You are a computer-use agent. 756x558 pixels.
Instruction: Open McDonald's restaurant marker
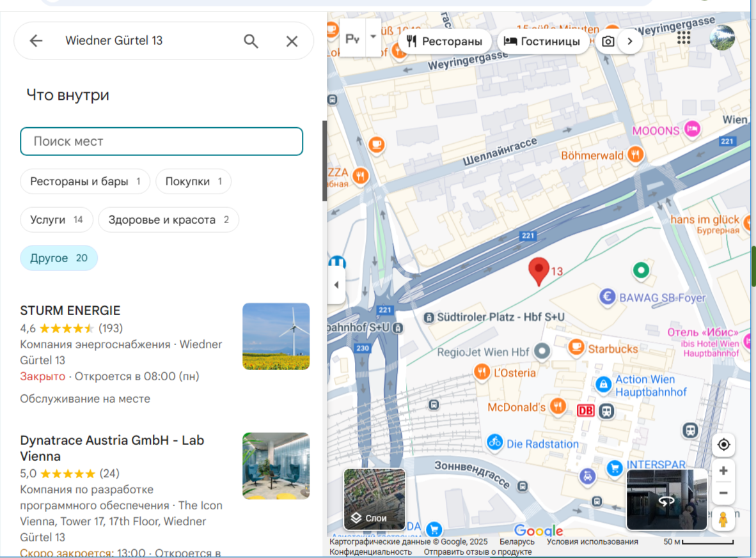[558, 407]
